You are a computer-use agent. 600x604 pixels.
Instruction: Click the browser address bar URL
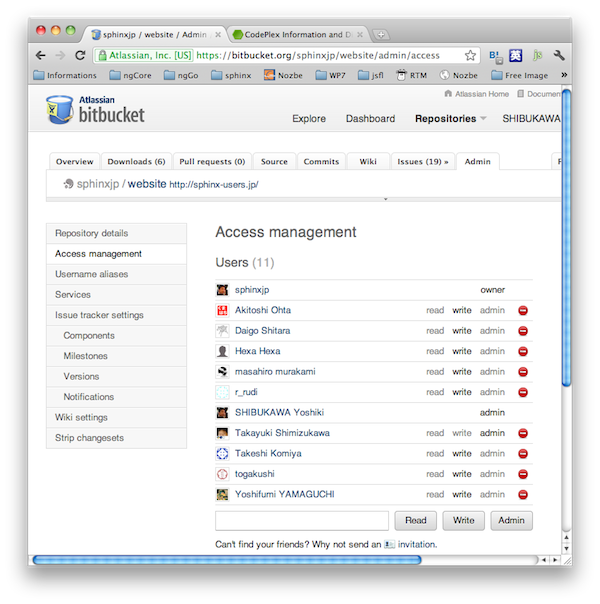(318, 55)
